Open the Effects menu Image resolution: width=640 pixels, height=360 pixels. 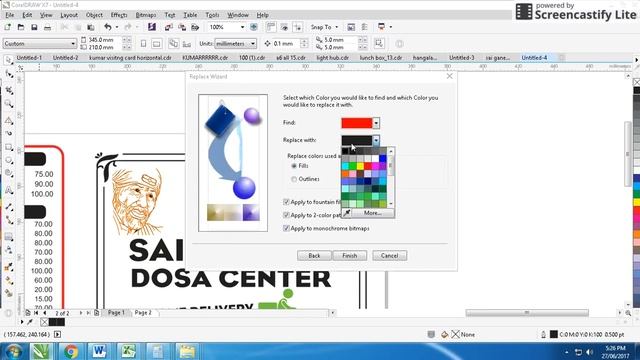(x=119, y=15)
